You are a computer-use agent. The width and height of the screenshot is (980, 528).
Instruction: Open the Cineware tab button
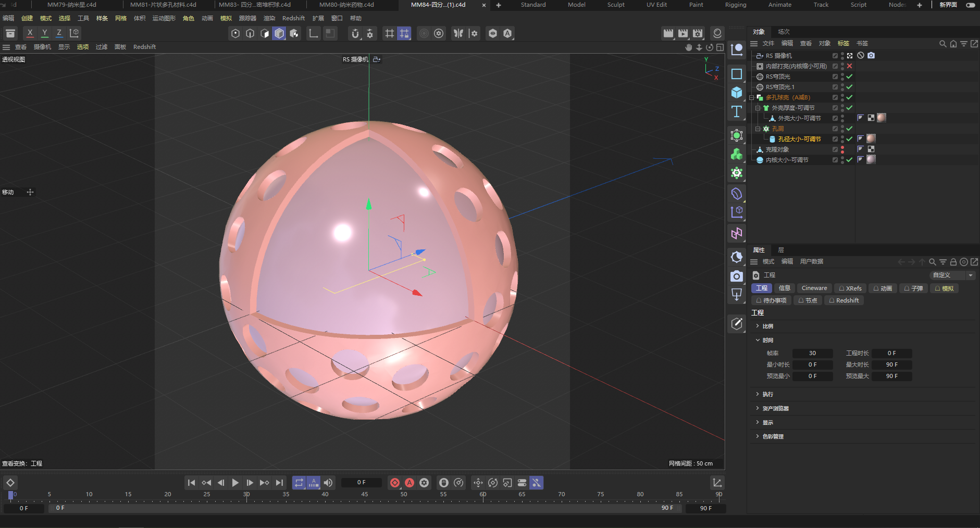814,288
